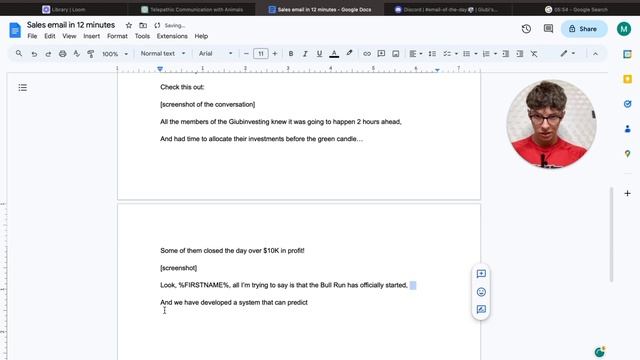This screenshot has width=640, height=360.
Task: Click the Insert link icon
Action: coord(367,53)
